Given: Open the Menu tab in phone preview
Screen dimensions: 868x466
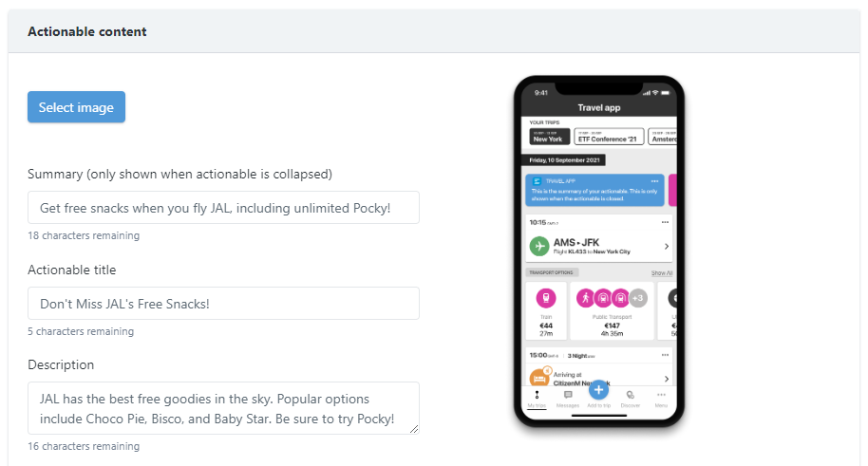Looking at the screenshot, I should pyautogui.click(x=661, y=398).
